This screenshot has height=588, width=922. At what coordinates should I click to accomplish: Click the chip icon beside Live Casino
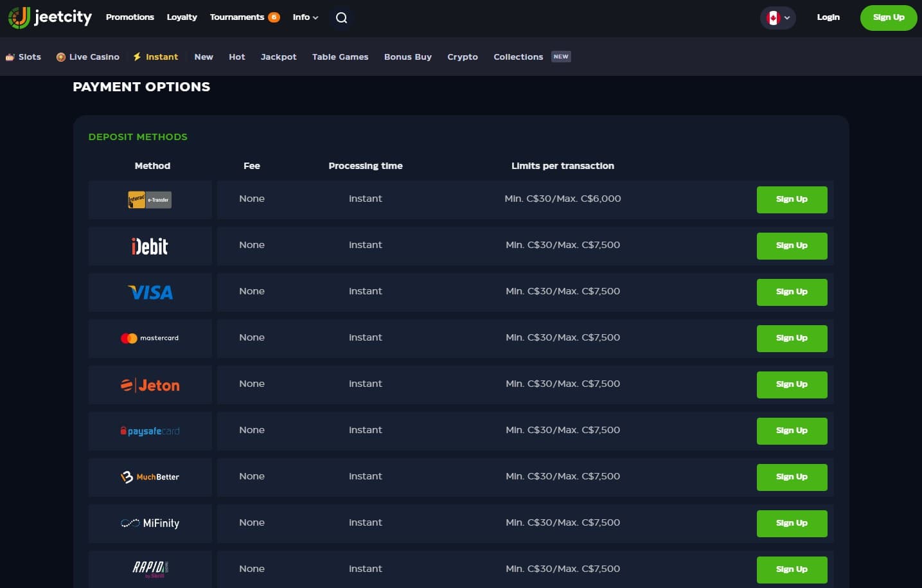pyautogui.click(x=61, y=57)
